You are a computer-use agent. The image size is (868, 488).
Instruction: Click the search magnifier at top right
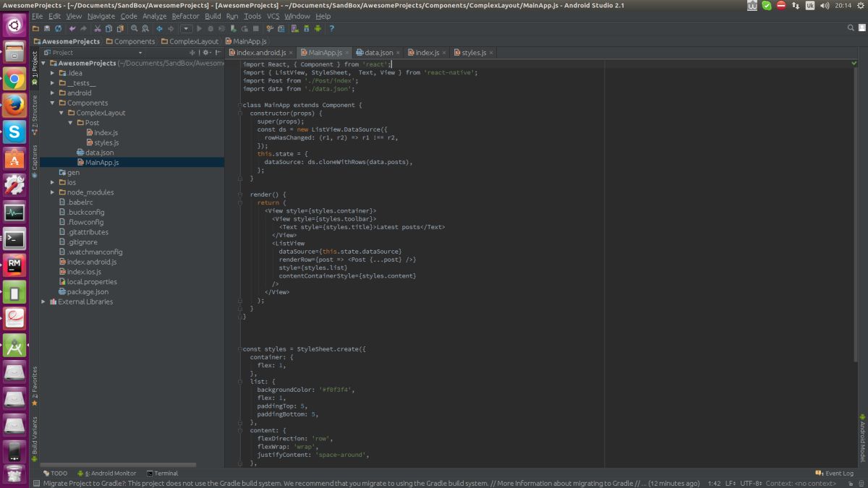tap(851, 28)
